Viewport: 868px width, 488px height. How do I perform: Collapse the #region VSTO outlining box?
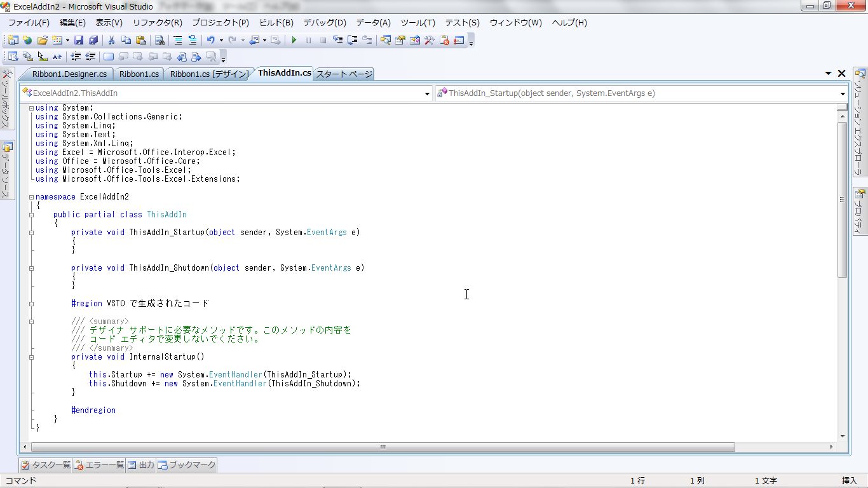point(32,304)
